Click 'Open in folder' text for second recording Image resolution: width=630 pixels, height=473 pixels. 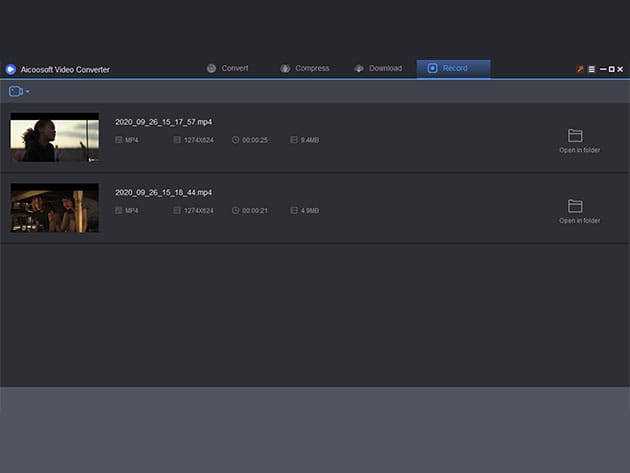point(579,220)
